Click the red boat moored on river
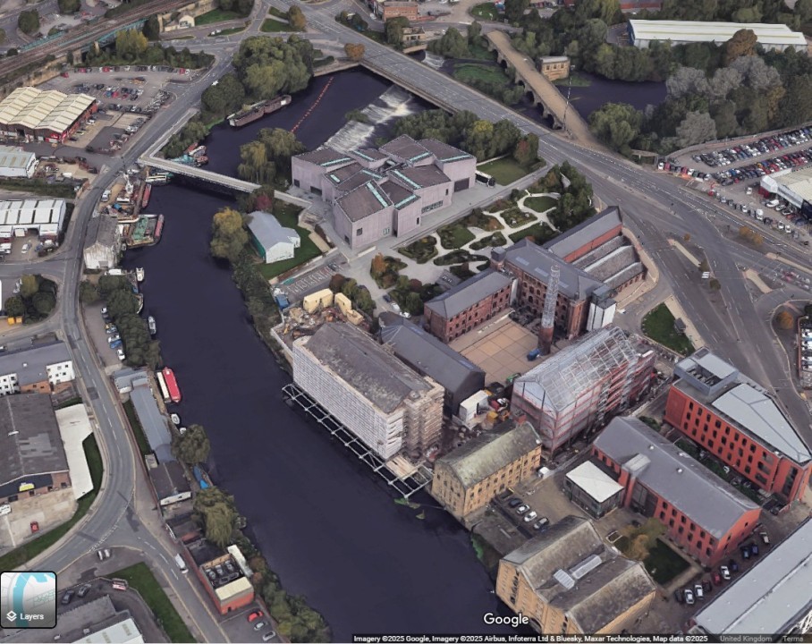812x644 pixels. [x=171, y=385]
